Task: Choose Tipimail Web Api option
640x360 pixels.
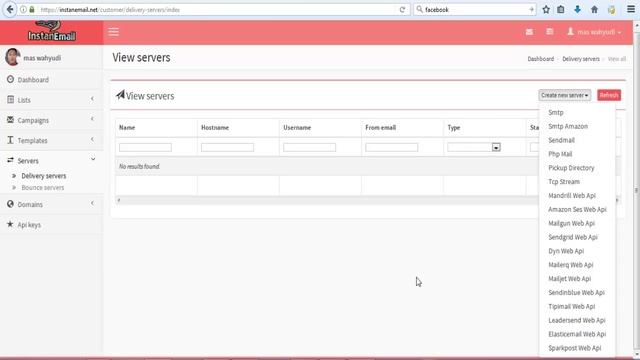Action: (x=571, y=307)
